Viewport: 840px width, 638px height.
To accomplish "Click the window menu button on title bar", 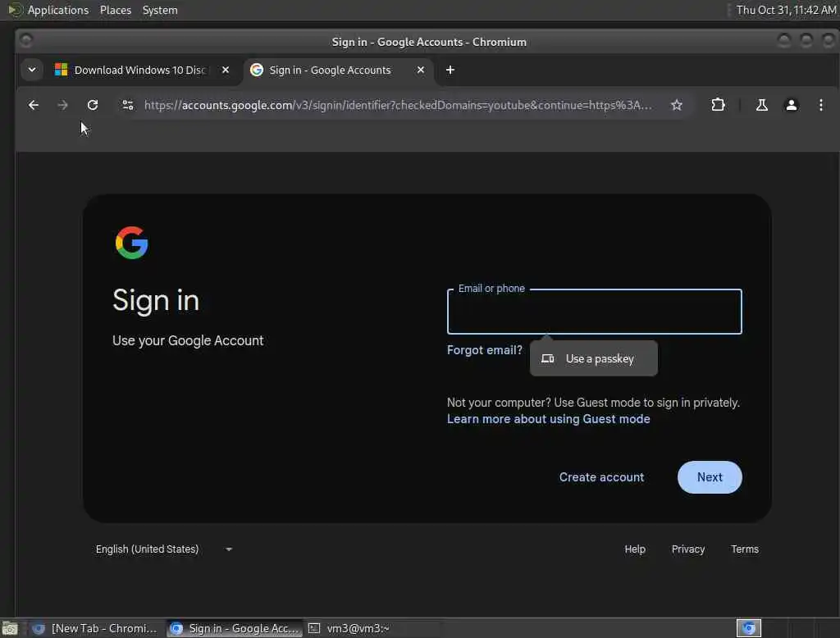I will click(25, 40).
